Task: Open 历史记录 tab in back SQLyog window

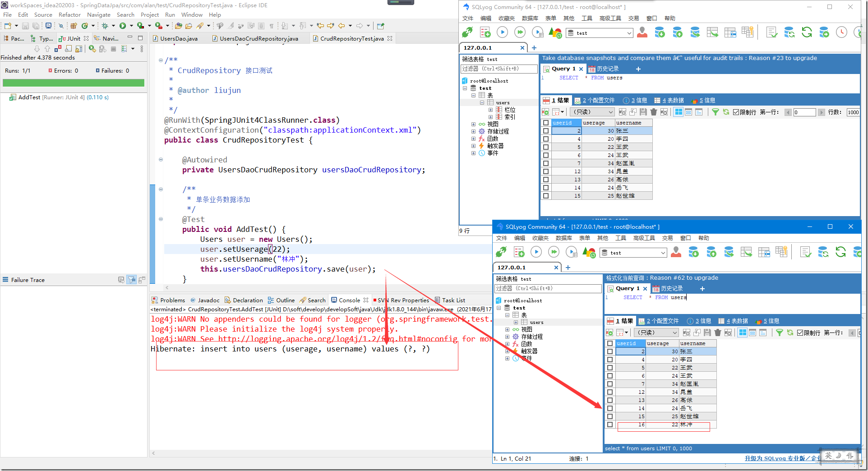Action: 604,69
